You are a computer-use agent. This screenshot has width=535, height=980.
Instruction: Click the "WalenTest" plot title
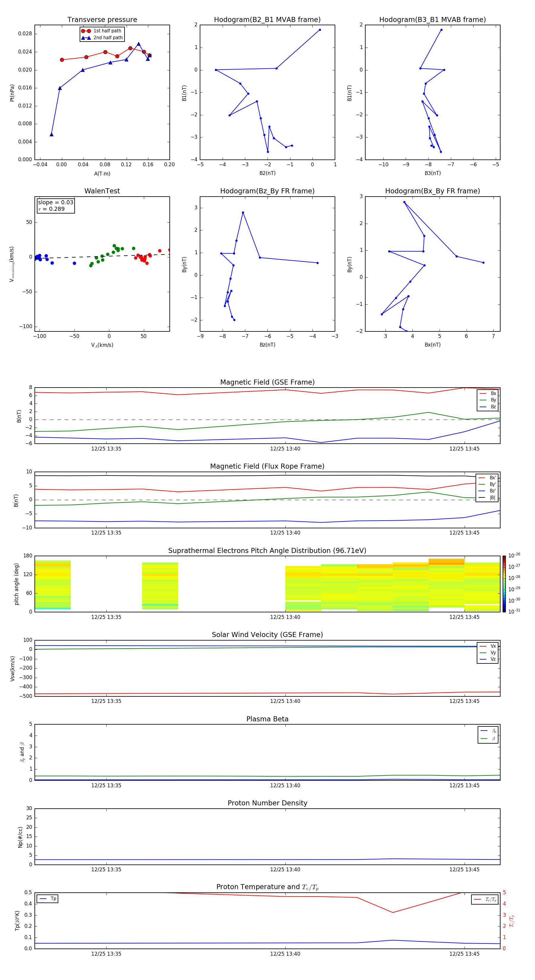[102, 191]
